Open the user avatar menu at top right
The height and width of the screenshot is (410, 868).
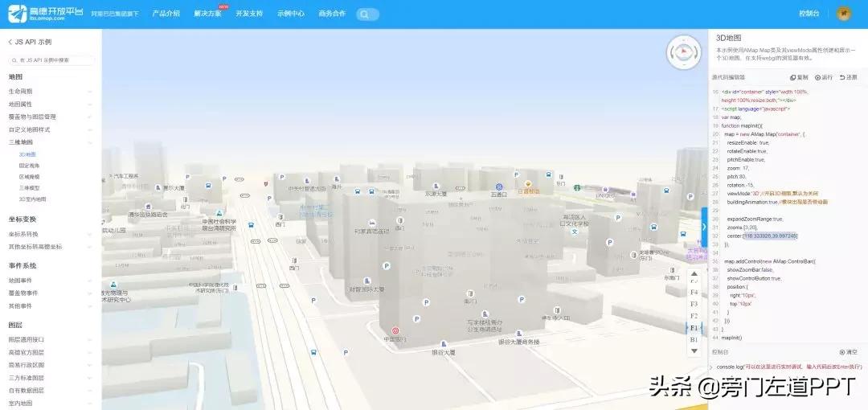[844, 14]
